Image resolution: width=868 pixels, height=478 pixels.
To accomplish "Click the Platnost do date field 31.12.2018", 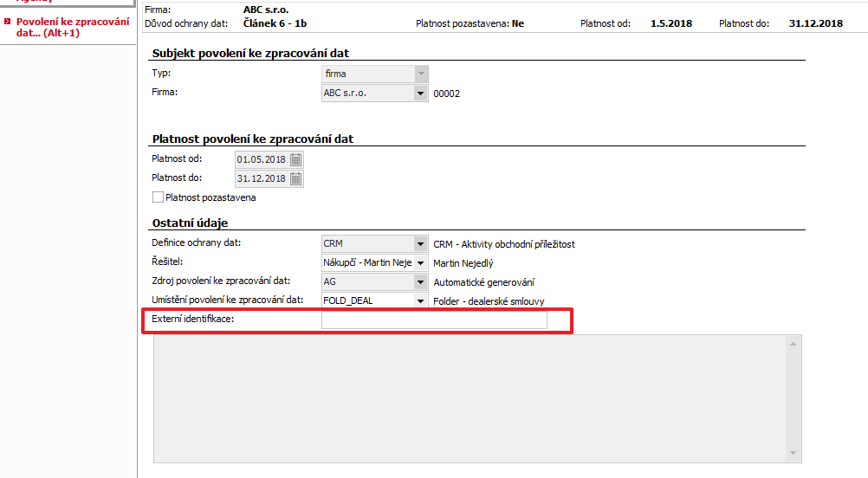I will (x=262, y=178).
